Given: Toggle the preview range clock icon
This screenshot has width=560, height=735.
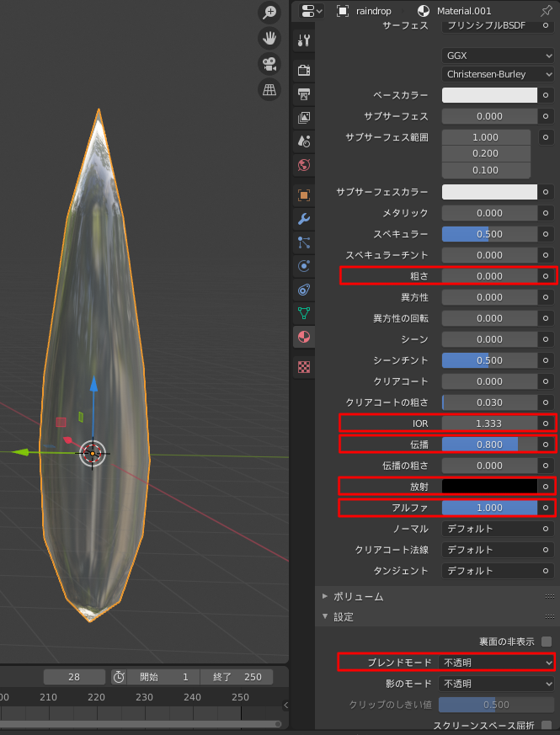Looking at the screenshot, I should tap(119, 677).
